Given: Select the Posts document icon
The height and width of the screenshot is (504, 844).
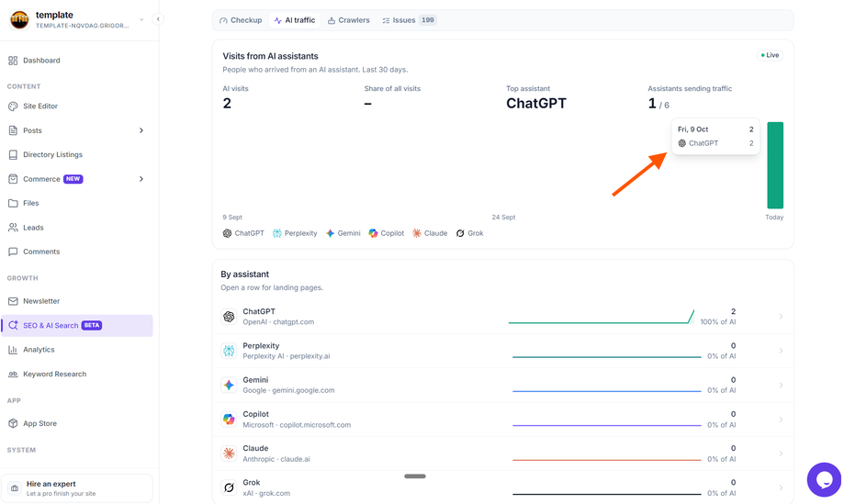Looking at the screenshot, I should [13, 130].
